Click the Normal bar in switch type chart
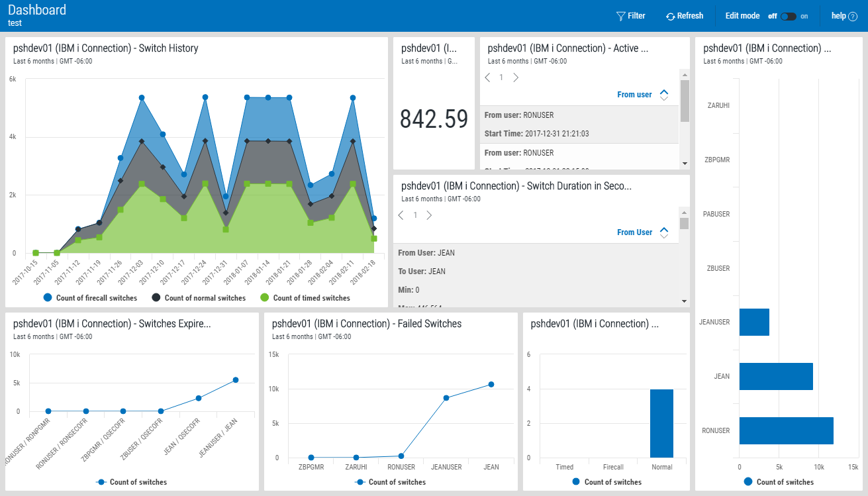 pyautogui.click(x=661, y=423)
